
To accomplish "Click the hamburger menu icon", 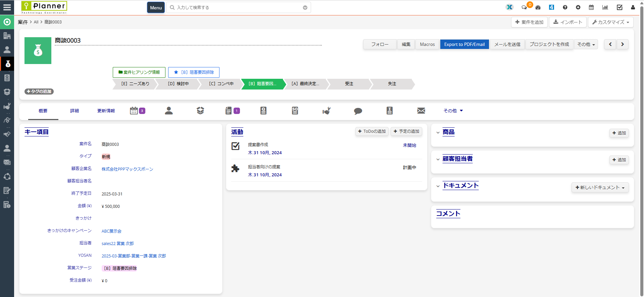I will (7, 7).
